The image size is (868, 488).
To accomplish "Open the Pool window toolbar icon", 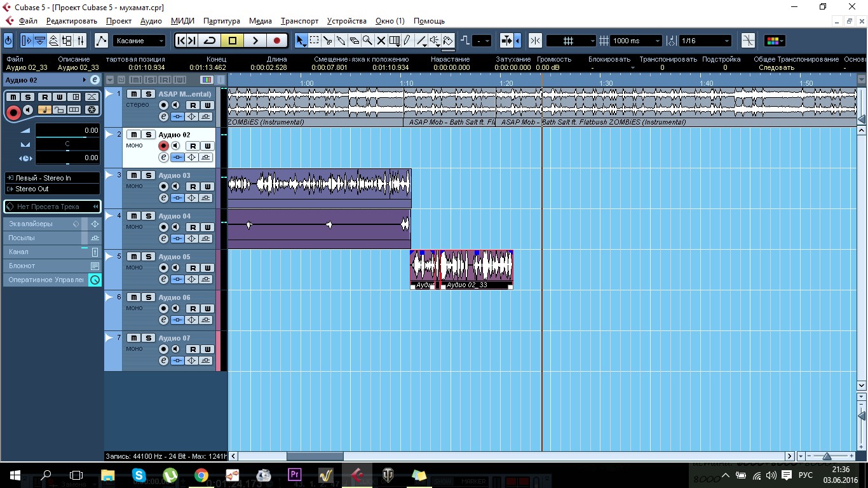I will pos(67,41).
